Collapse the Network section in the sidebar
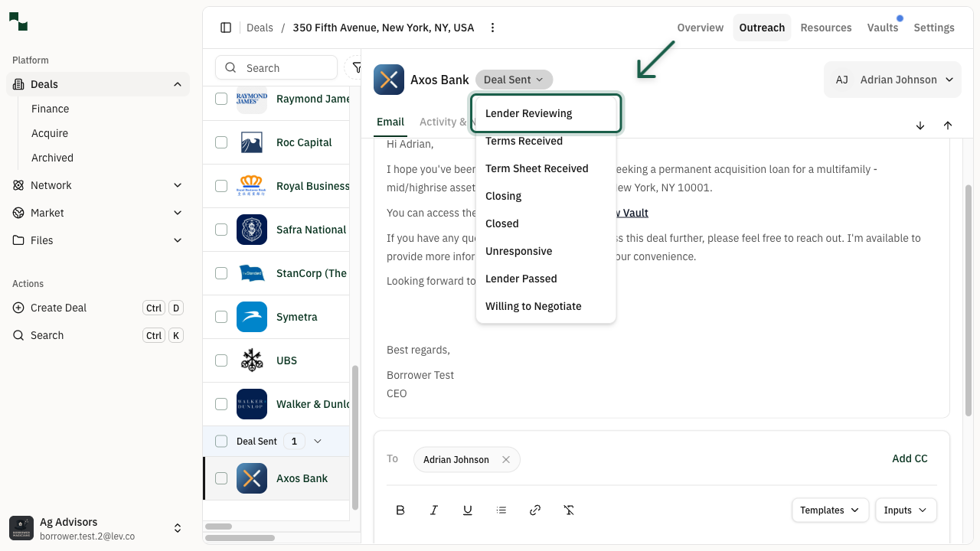 click(177, 184)
